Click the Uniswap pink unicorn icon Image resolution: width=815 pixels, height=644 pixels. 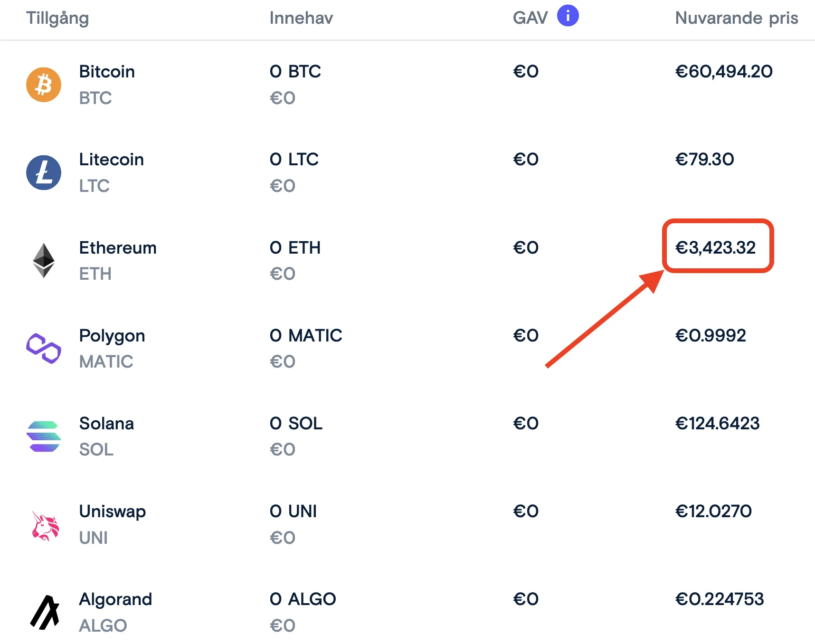click(x=45, y=525)
